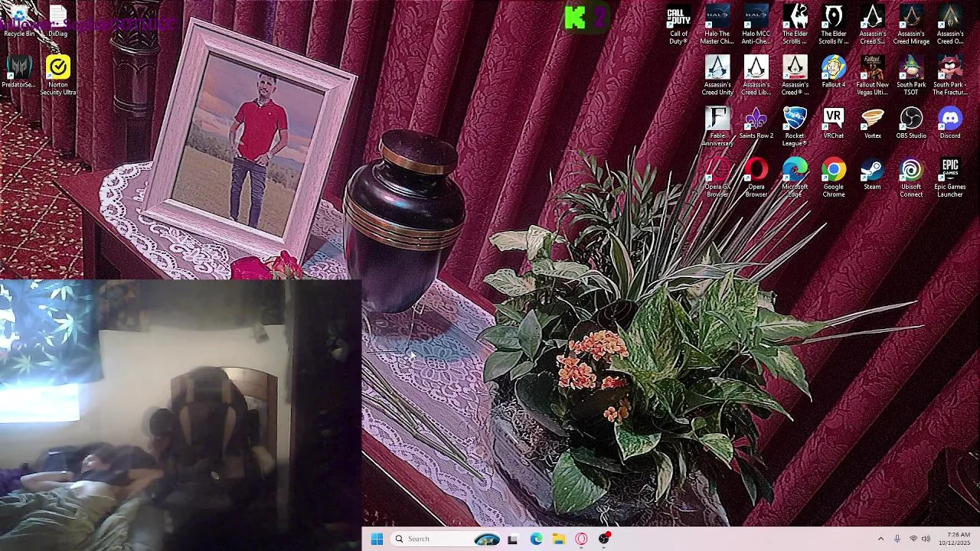The height and width of the screenshot is (551, 980).
Task: Launch Fallout 4 Vault Boy icon
Action: point(834,72)
